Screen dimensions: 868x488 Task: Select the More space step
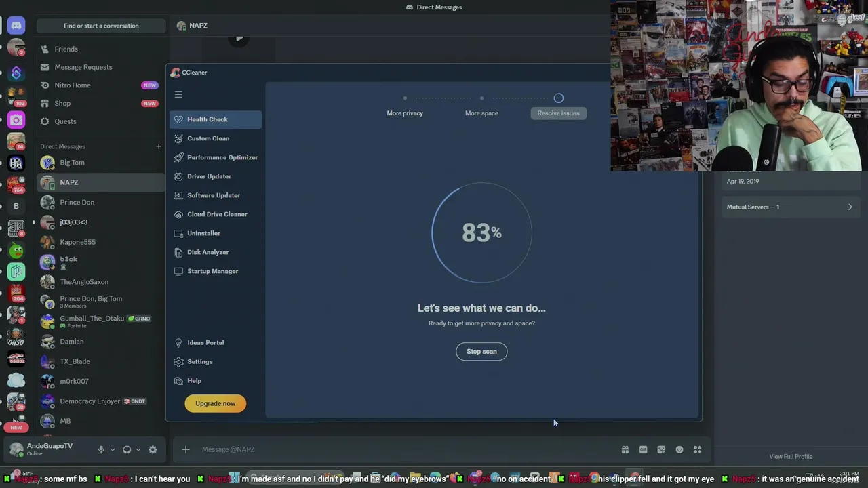coord(481,113)
